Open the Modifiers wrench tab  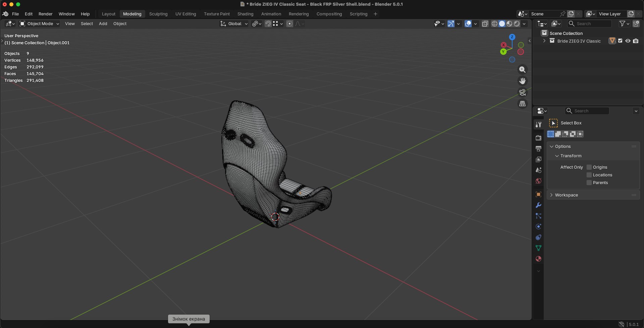click(x=538, y=205)
